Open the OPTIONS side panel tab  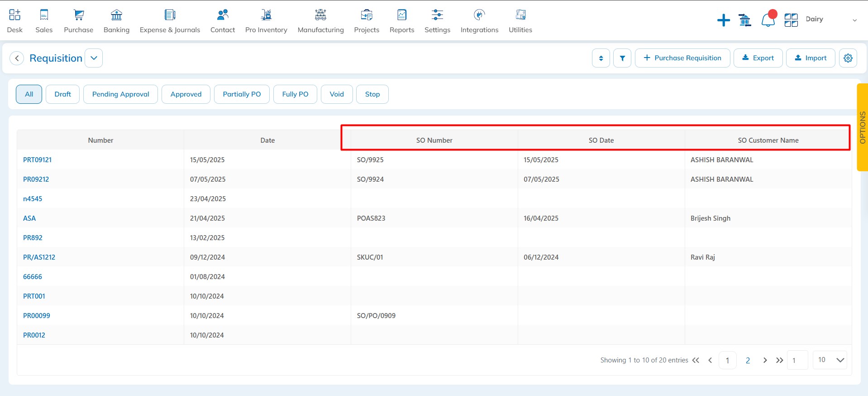coord(863,127)
